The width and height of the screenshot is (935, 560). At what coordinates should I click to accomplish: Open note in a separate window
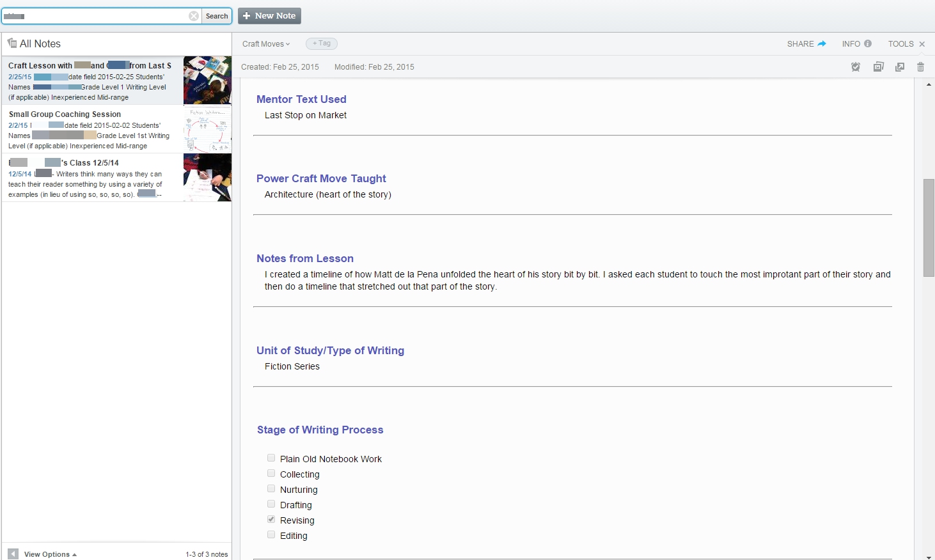coord(900,67)
